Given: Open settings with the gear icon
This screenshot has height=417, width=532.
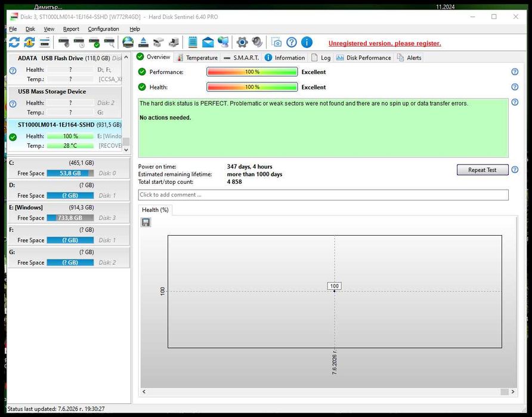Looking at the screenshot, I should (242, 42).
